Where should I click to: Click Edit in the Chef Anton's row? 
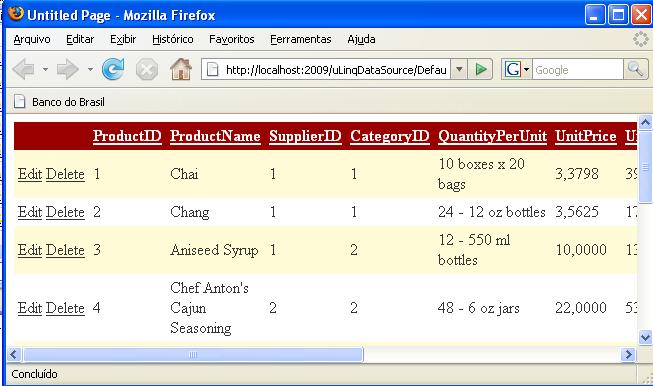pos(30,308)
